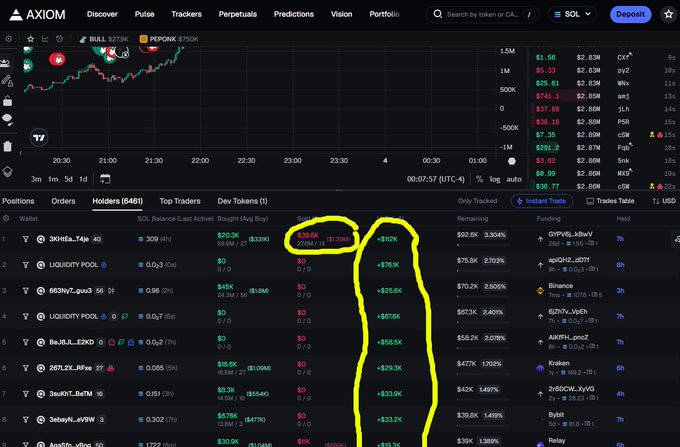Click funnel icon for wallet 663Ny7..guu3
This screenshot has width=680, height=447.
tap(26, 290)
